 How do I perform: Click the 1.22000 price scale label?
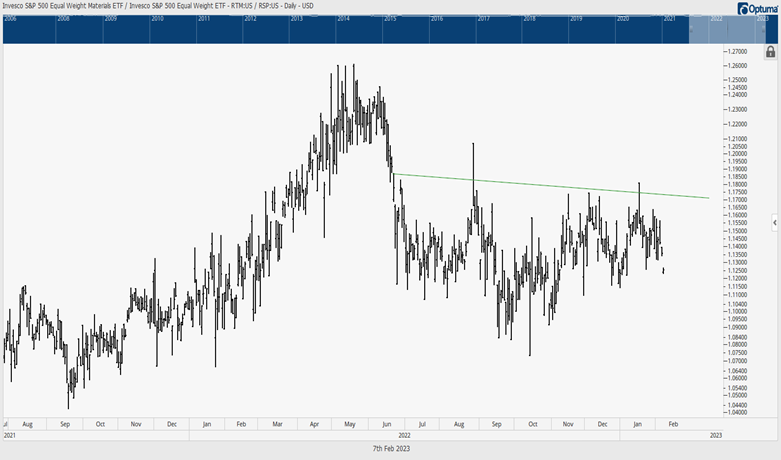click(737, 124)
